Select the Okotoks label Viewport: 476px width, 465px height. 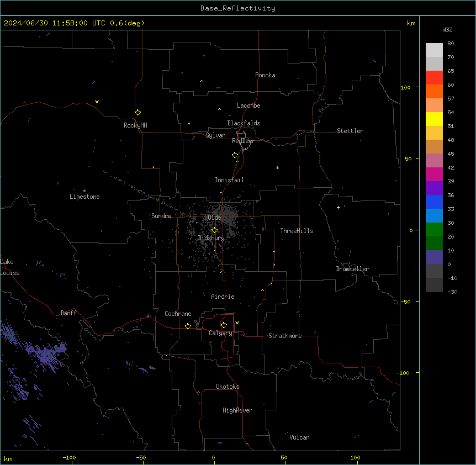[x=228, y=387]
